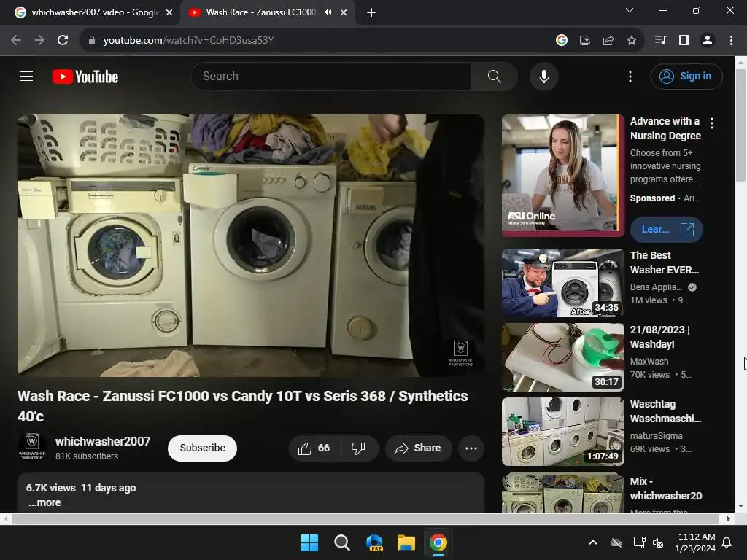Click the vertical page scrollbar thumb
The width and height of the screenshot is (747, 560).
click(x=740, y=125)
